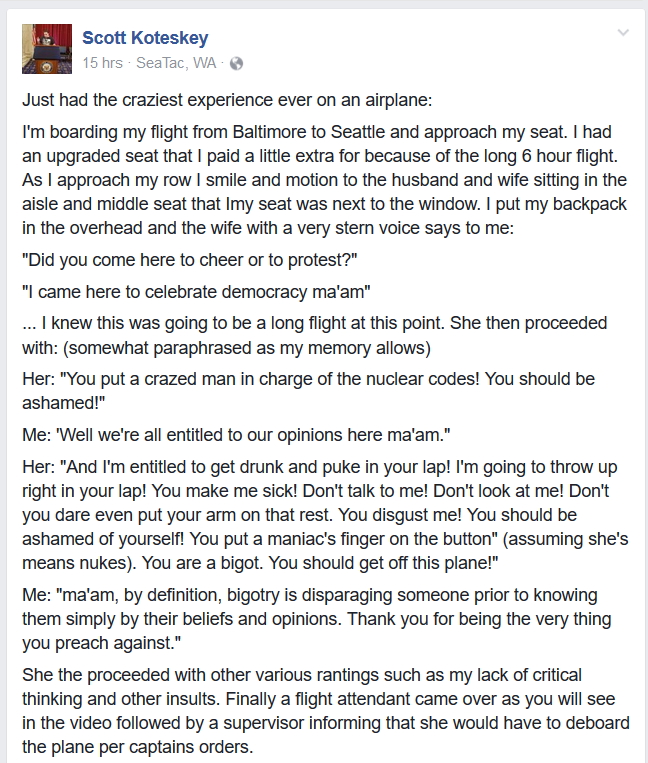Viewport: 648px width, 763px height.
Task: Open the SeaTac, WA location link
Action: click(176, 63)
